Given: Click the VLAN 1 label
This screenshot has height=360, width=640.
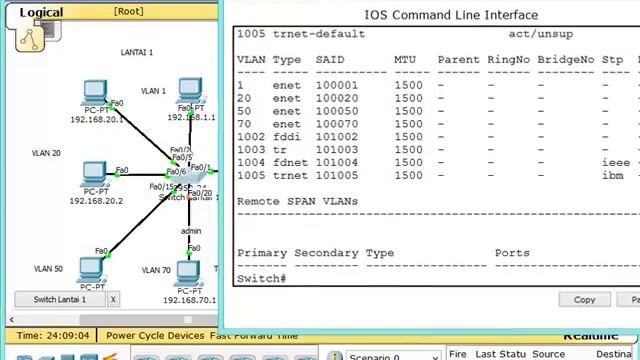Looking at the screenshot, I should 153,91.
